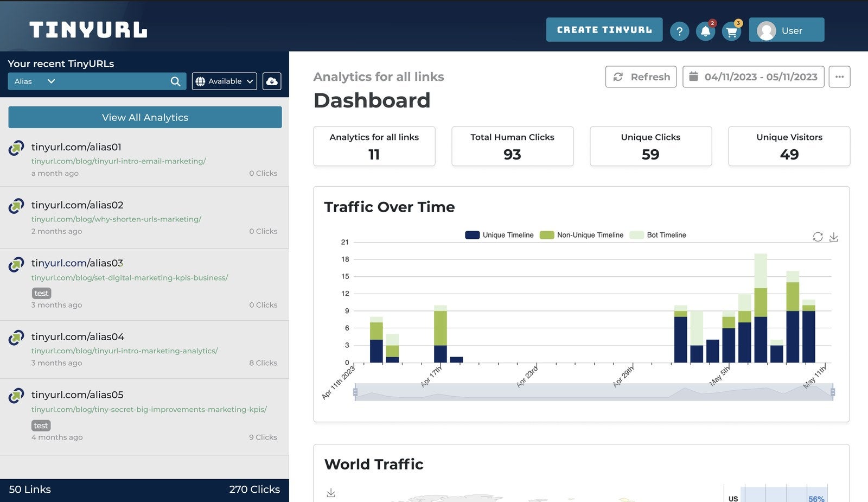Click the link icon beside alias01
The height and width of the screenshot is (502, 868).
(x=16, y=148)
